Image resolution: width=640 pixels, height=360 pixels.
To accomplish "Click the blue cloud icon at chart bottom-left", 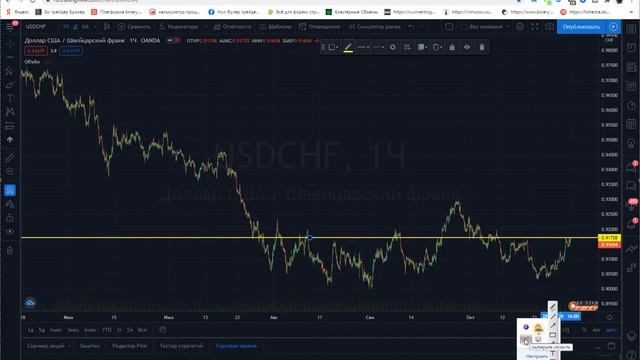I will click(30, 303).
